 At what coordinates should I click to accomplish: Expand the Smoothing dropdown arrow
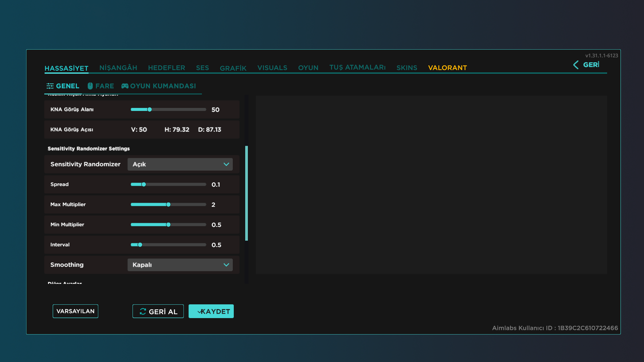pos(226,265)
